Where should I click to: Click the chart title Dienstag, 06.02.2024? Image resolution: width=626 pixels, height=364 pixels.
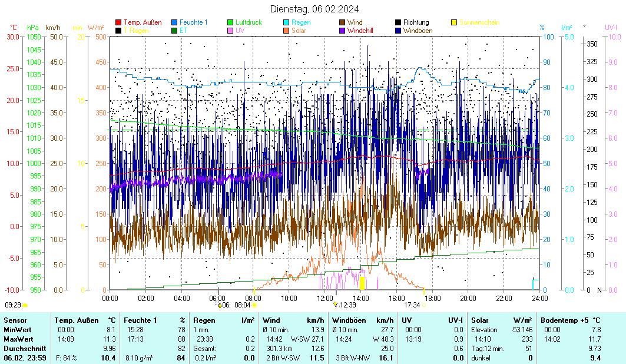[314, 9]
